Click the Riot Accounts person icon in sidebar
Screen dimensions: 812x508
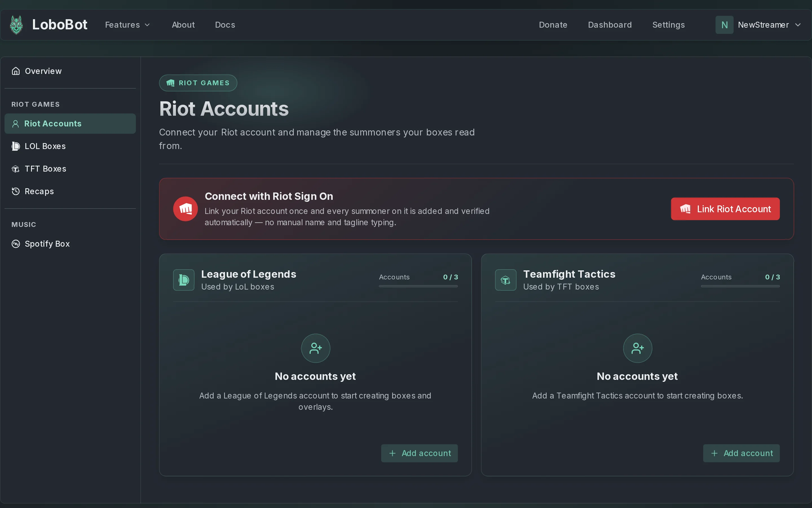click(x=16, y=124)
